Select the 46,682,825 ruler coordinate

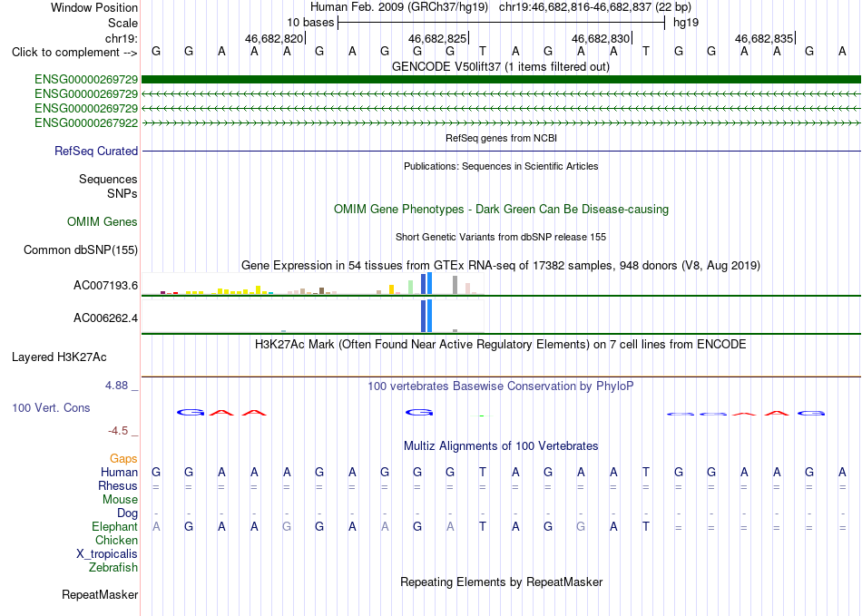tap(437, 38)
